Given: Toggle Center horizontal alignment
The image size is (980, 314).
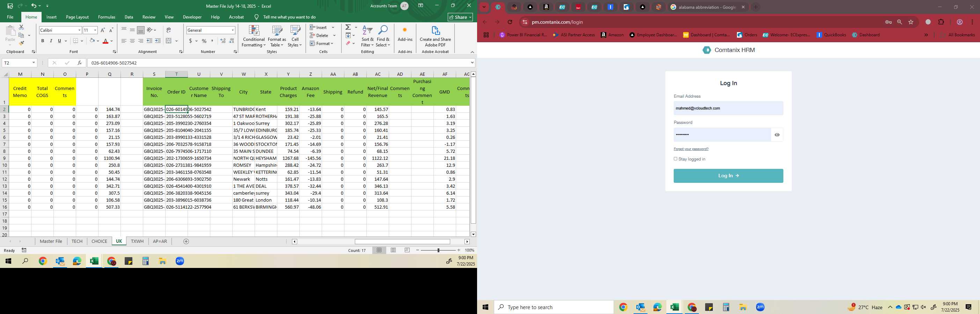Looking at the screenshot, I should tap(132, 41).
